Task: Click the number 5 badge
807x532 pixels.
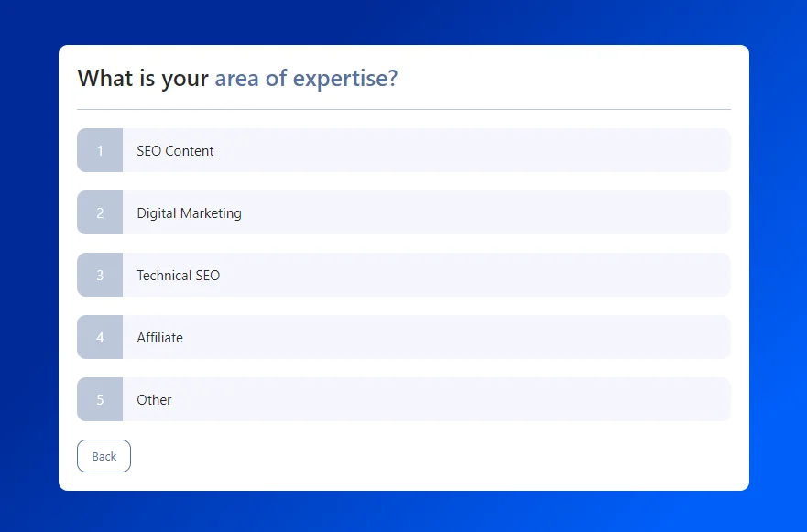Action: click(x=100, y=400)
